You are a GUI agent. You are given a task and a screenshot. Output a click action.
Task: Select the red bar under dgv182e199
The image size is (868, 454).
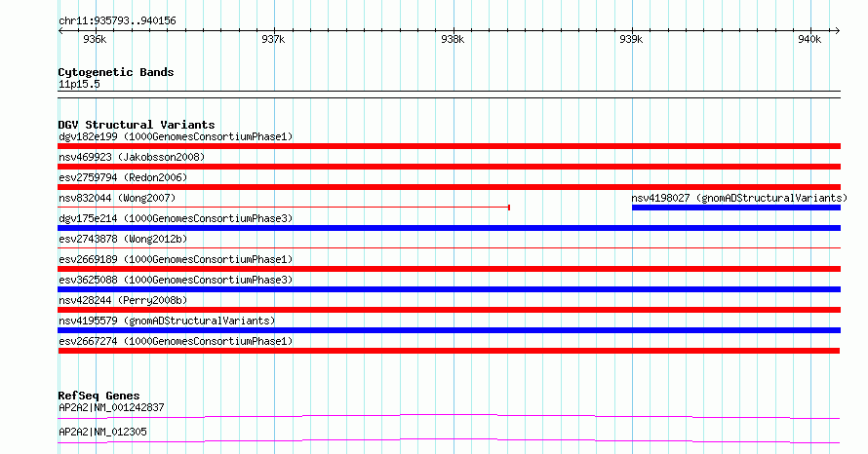point(449,146)
